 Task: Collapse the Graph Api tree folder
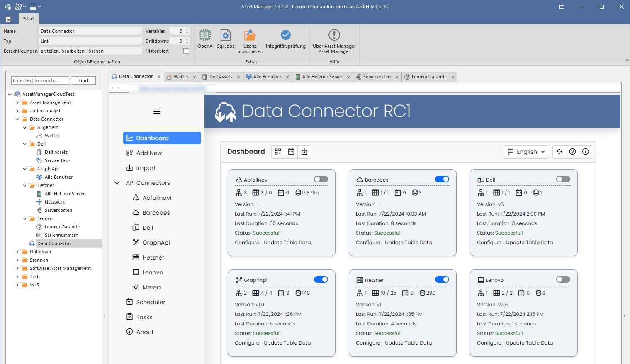click(25, 169)
